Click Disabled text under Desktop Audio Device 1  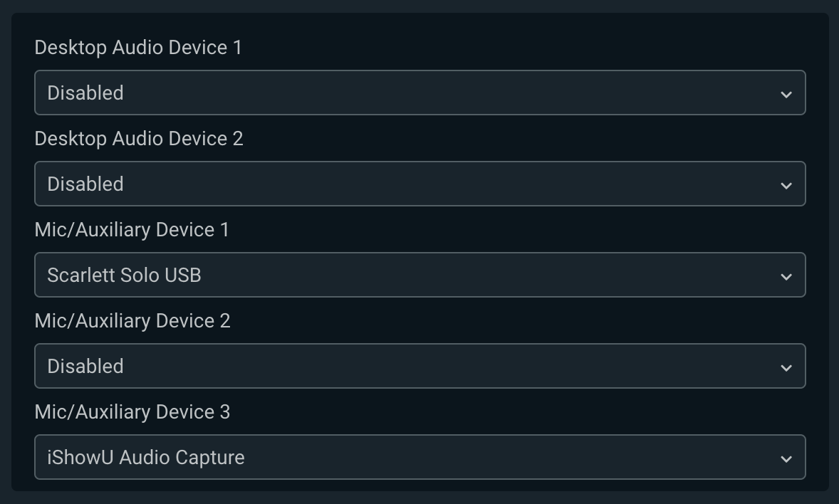click(85, 93)
